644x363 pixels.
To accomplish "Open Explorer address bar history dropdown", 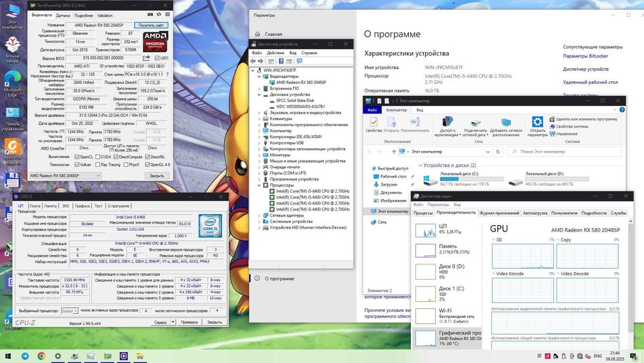I will tap(488, 152).
